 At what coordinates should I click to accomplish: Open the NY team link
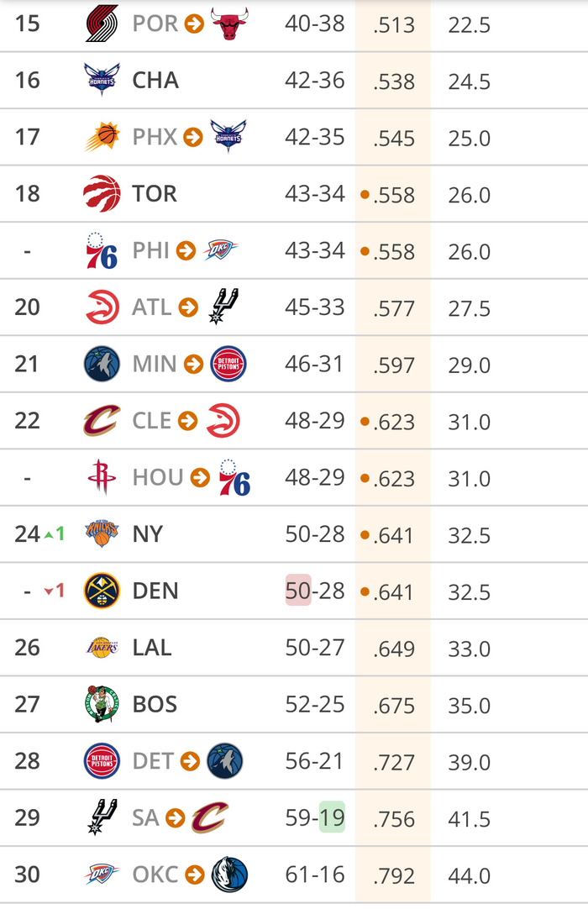pos(148,534)
